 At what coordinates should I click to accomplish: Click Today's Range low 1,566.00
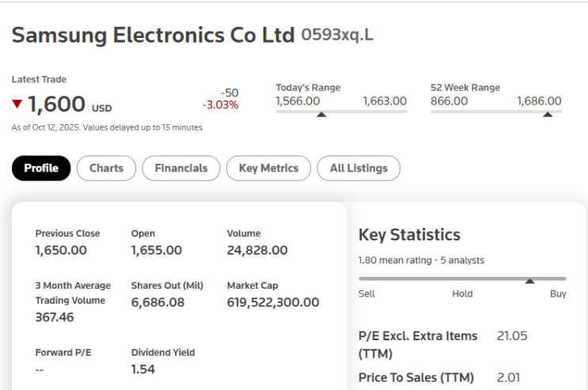tap(298, 101)
